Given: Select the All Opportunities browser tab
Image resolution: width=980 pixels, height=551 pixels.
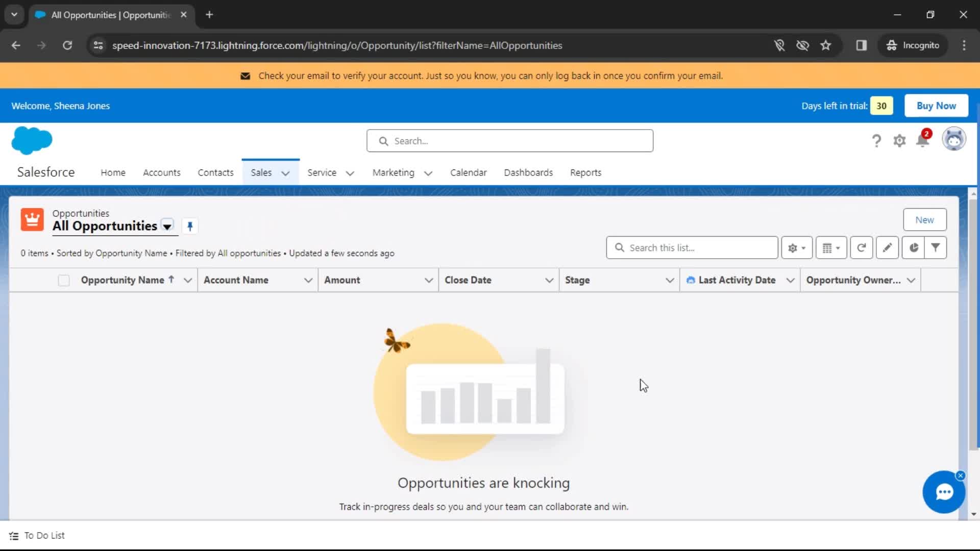Looking at the screenshot, I should pos(111,15).
